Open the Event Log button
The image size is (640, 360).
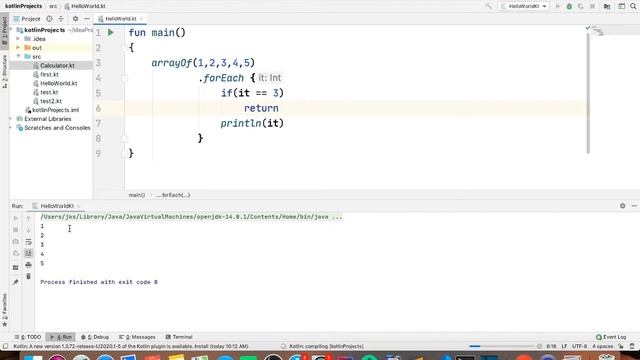(x=611, y=337)
